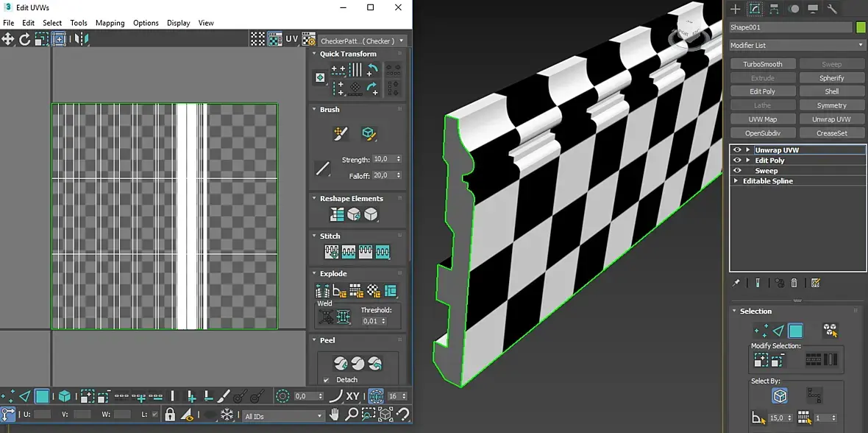Click Zoom Region icon in bottom toolbar
Screen dimensions: 868x433
tap(369, 414)
